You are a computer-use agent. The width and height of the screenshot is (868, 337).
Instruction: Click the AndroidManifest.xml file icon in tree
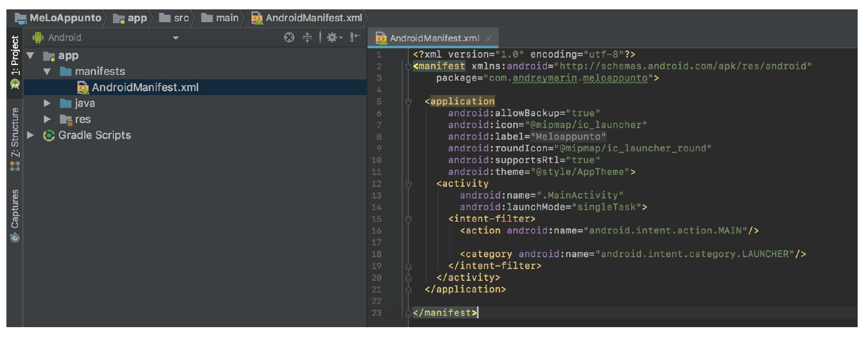pyautogui.click(x=83, y=87)
